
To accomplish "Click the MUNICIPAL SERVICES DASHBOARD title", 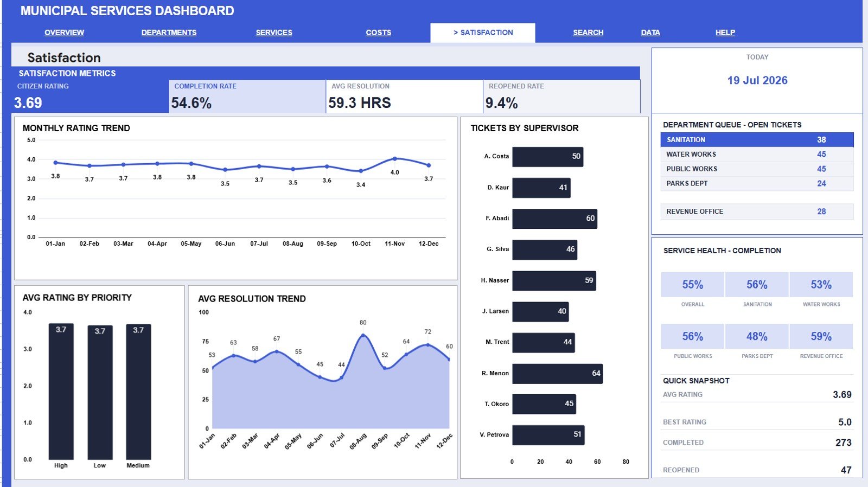I will pyautogui.click(x=127, y=11).
